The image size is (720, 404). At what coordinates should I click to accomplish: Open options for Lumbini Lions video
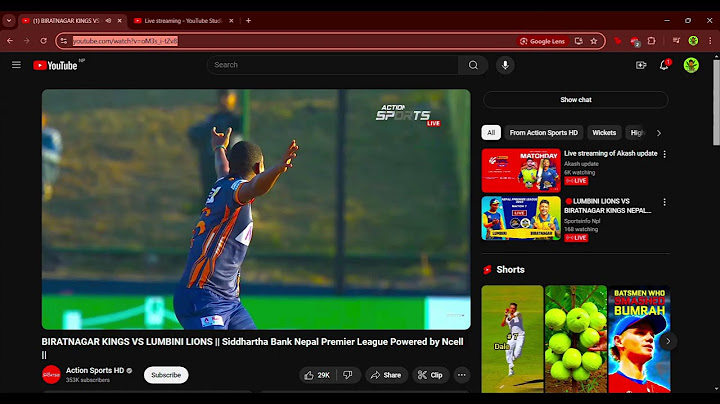point(664,202)
